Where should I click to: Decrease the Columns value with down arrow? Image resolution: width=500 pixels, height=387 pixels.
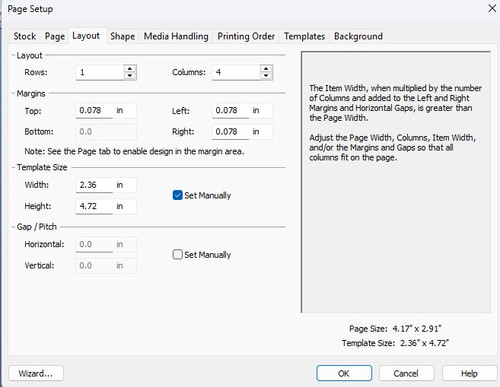(x=266, y=76)
